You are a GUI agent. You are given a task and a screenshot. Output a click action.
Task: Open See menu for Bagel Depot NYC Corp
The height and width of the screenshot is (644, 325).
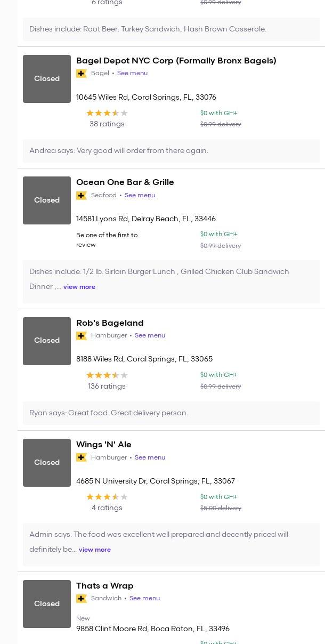132,74
